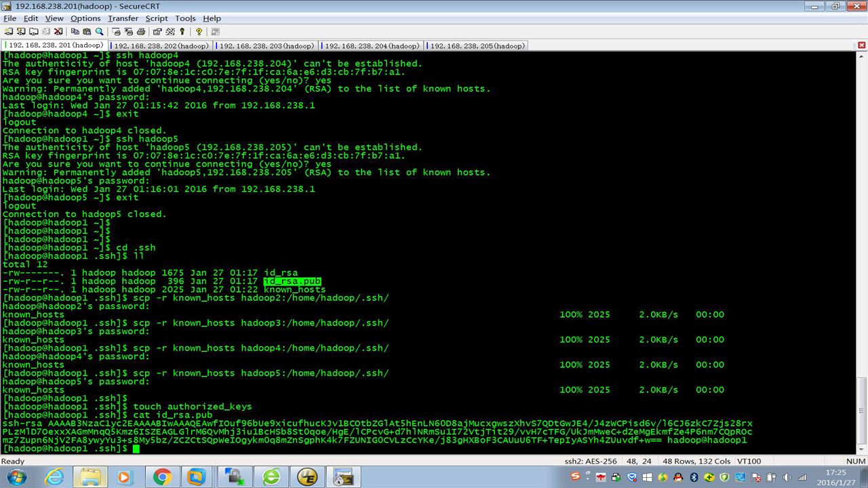Open the Script menu
868x488 pixels.
(157, 18)
